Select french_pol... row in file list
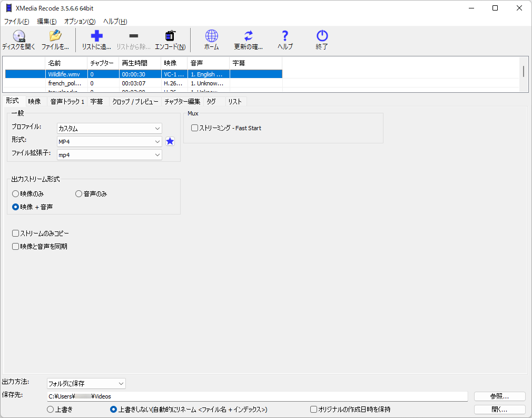The width and height of the screenshot is (532, 418). [x=143, y=83]
